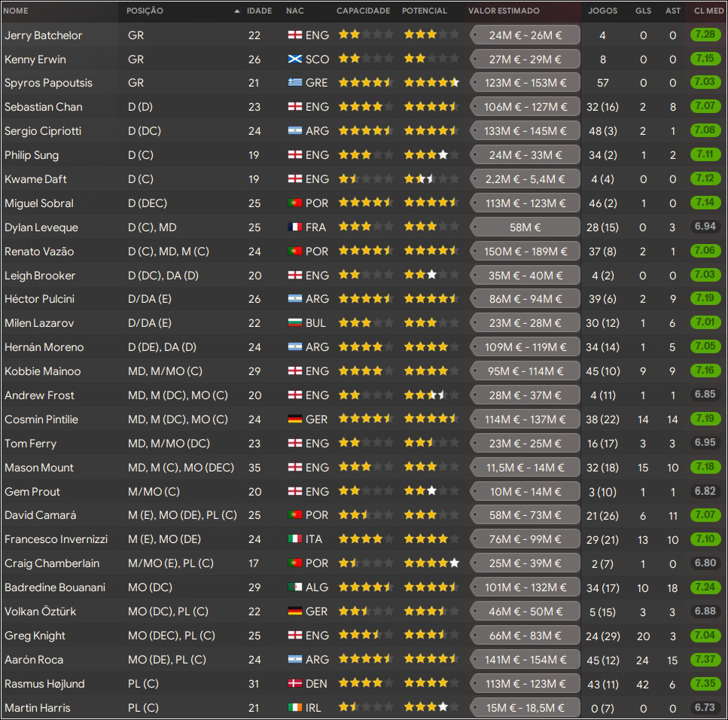
Task: Click capacity stars for Spyros Papoutsis
Action: (366, 83)
